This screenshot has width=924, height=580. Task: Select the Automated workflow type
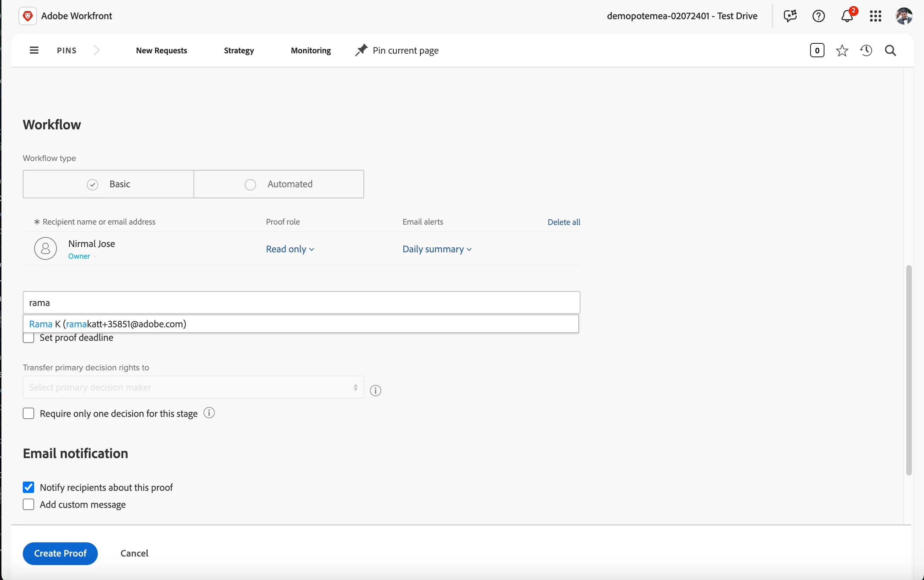point(279,184)
